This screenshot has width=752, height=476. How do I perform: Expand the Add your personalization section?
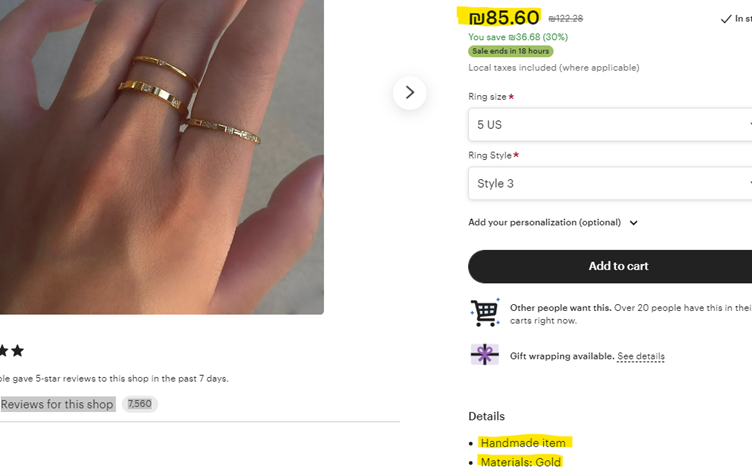click(x=553, y=223)
